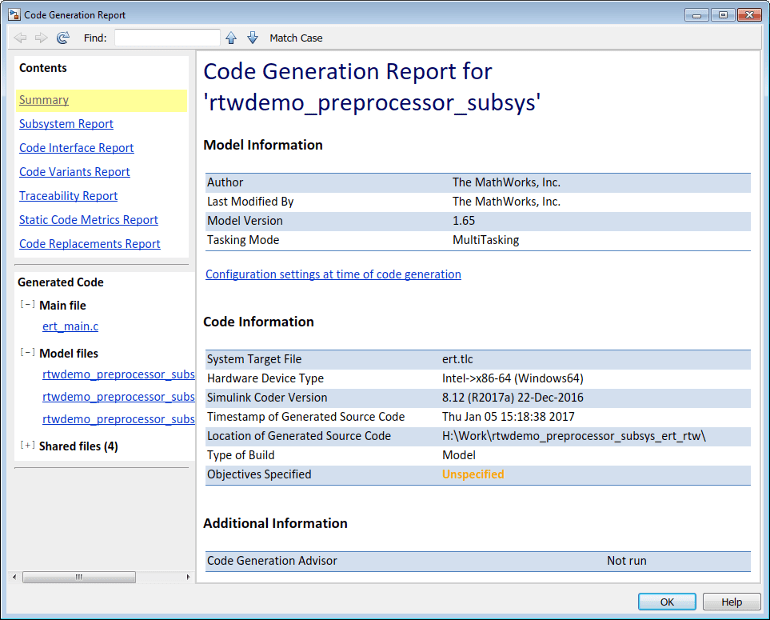Open the ert_main.c file link

pyautogui.click(x=70, y=326)
